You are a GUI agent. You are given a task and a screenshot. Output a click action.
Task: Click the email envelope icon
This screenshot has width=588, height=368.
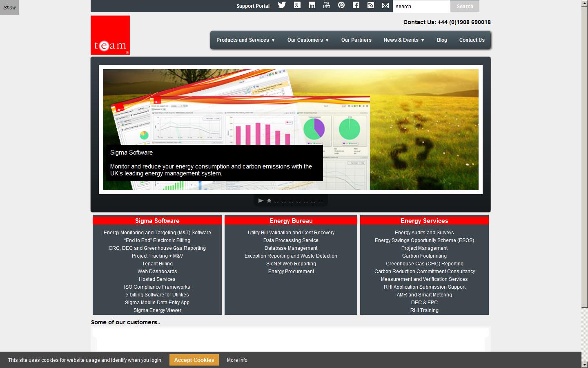pyautogui.click(x=385, y=5)
